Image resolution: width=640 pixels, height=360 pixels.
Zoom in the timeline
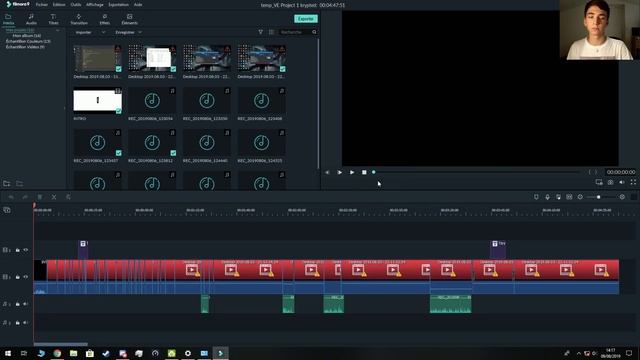tap(622, 197)
